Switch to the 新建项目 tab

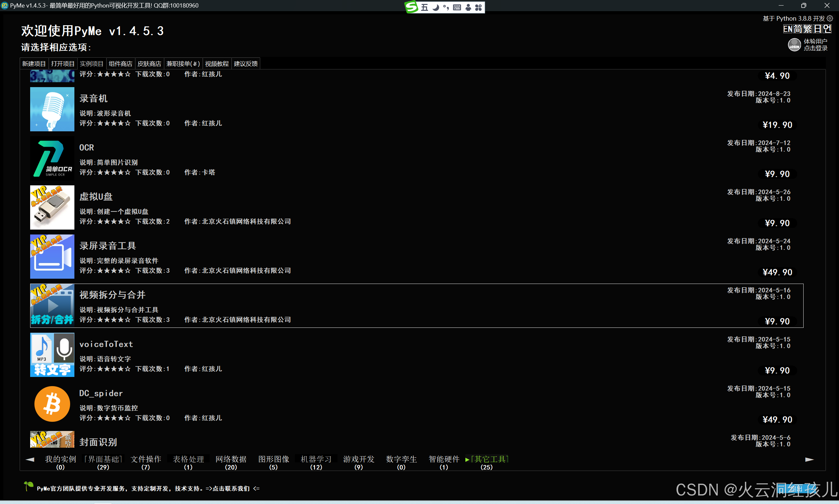[34, 64]
